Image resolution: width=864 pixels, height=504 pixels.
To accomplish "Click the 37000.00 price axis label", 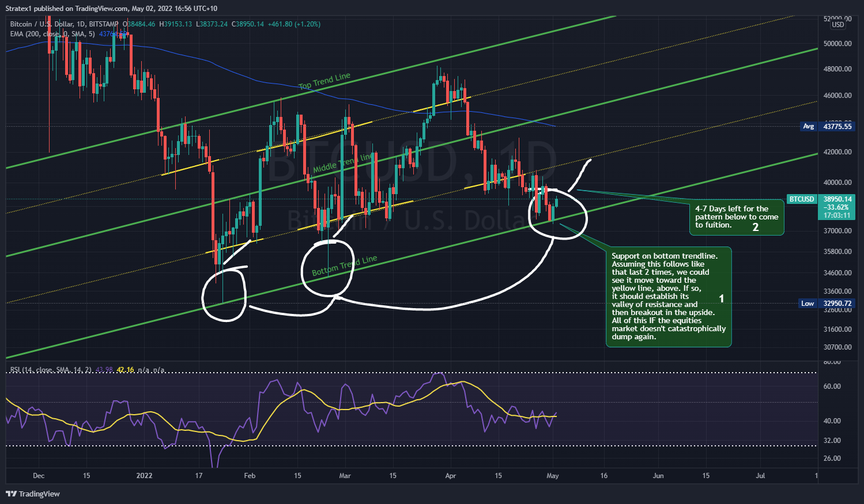I will [837, 231].
